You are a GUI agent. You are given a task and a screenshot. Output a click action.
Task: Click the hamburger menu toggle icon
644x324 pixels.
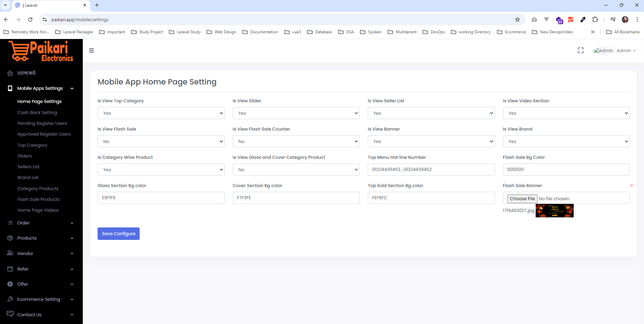(92, 50)
